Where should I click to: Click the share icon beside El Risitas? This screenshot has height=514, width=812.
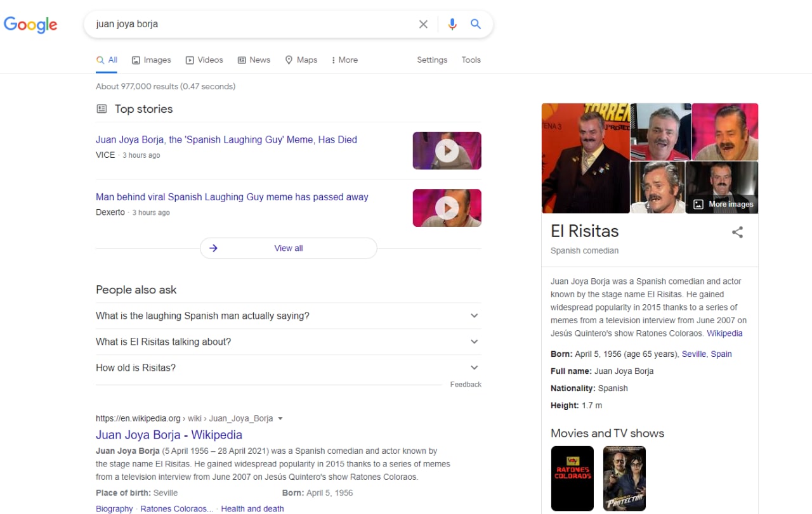pos(737,232)
